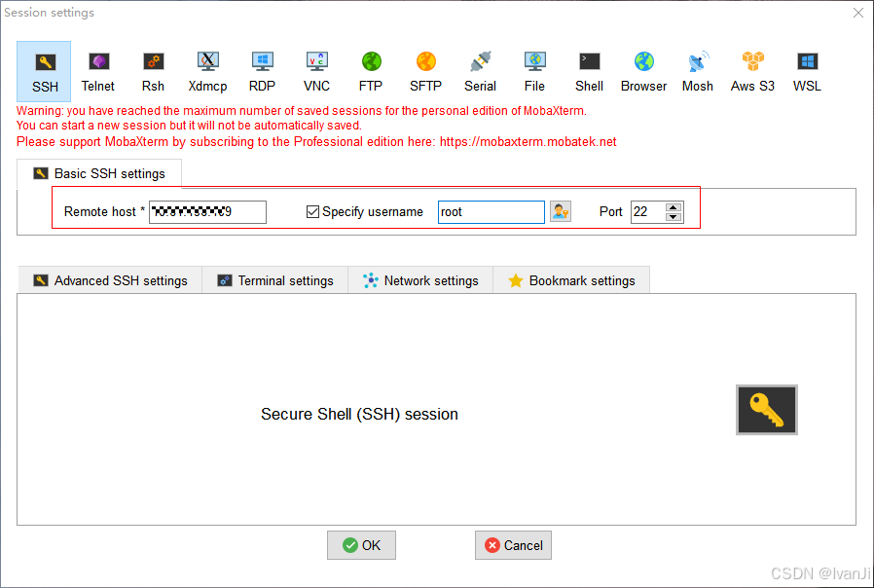Select the File session type

(534, 71)
